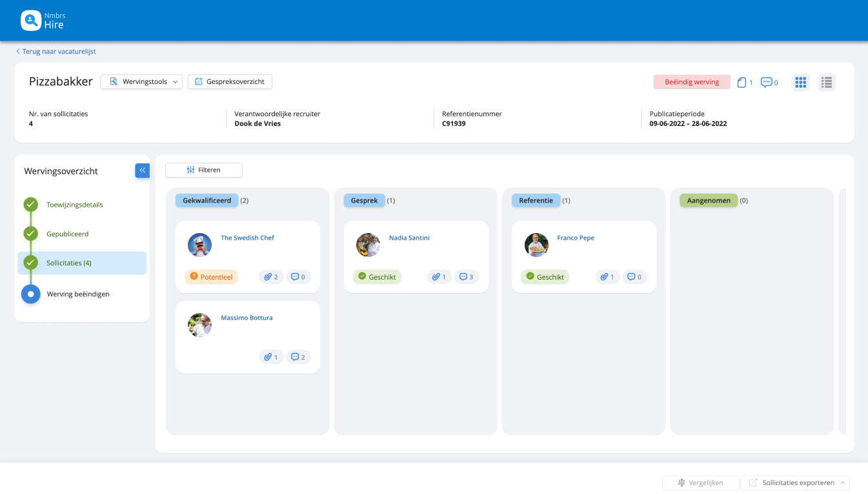Open the Filteren options

(203, 170)
